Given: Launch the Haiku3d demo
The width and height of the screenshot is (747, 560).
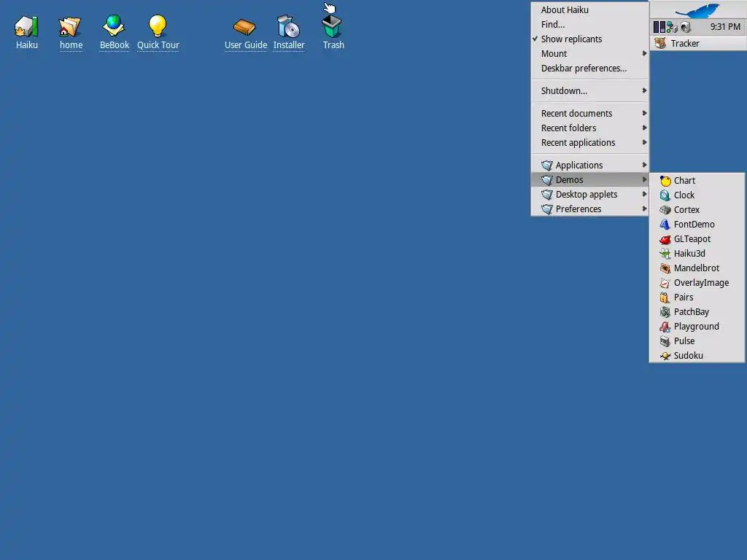Looking at the screenshot, I should [697, 253].
